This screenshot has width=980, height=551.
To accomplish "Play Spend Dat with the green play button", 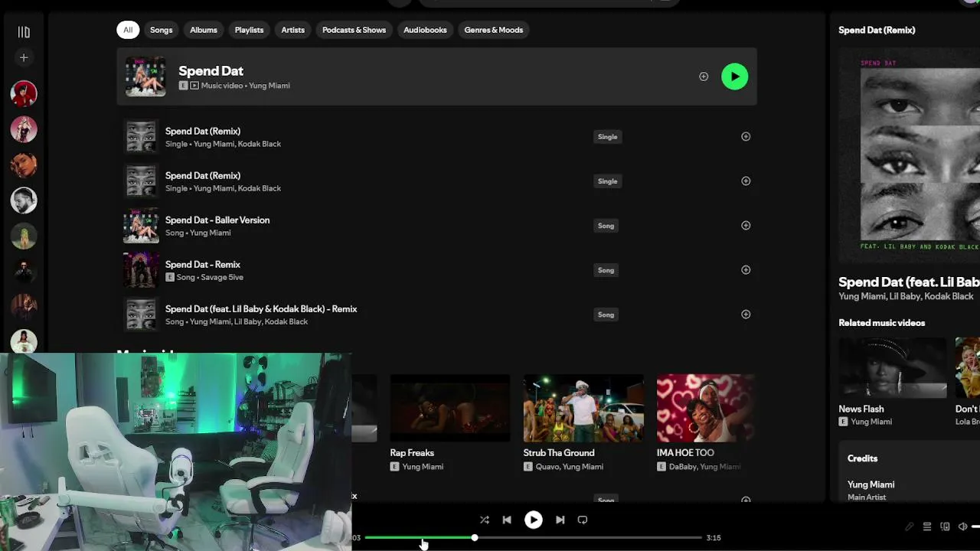I will point(735,77).
